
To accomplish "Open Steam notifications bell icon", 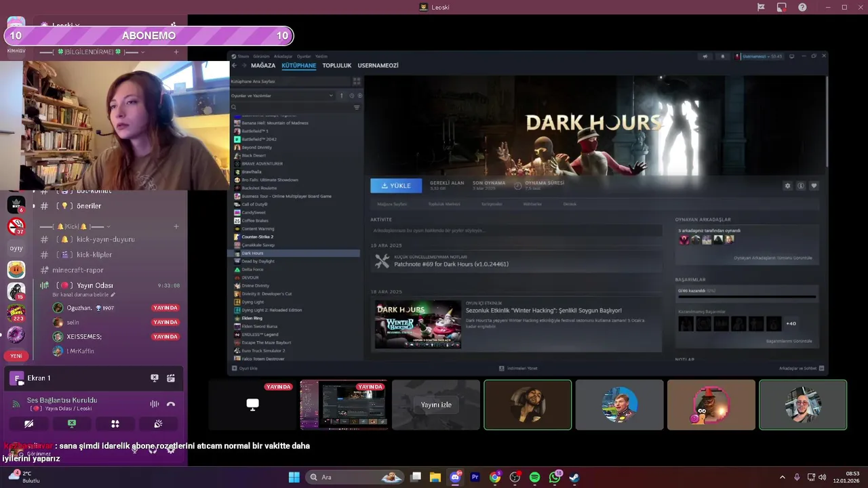I will tap(722, 56).
